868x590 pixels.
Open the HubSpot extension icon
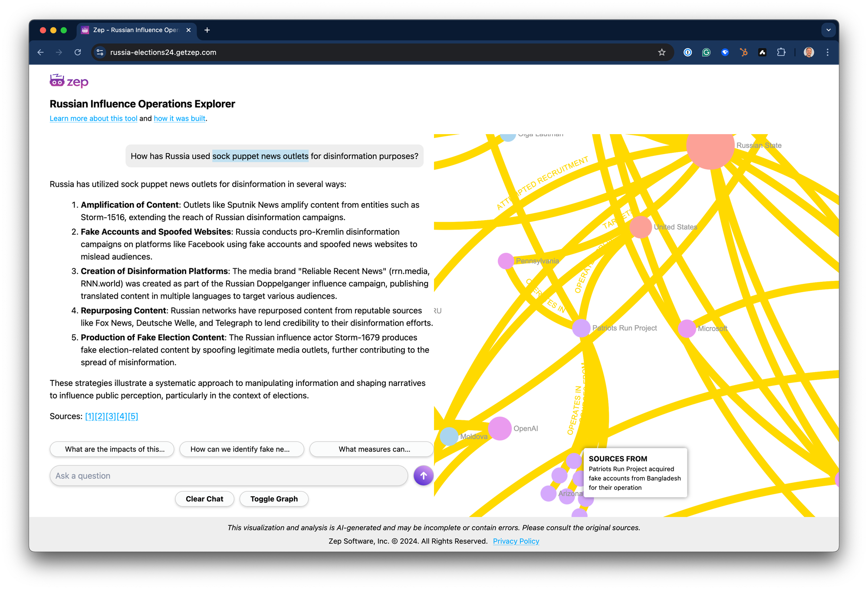pos(743,53)
